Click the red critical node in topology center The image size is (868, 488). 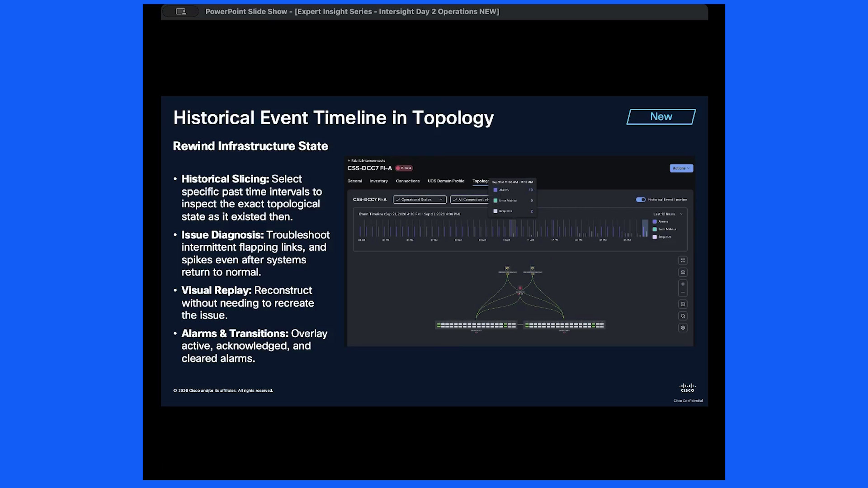click(520, 288)
